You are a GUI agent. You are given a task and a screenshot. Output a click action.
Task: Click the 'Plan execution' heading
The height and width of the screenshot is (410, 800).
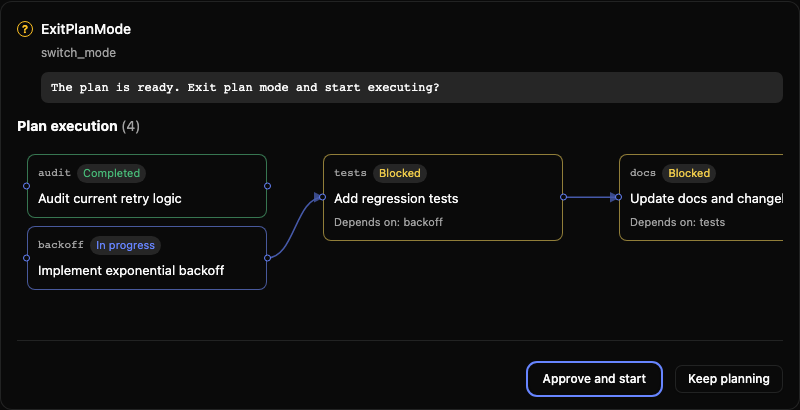(x=67, y=126)
